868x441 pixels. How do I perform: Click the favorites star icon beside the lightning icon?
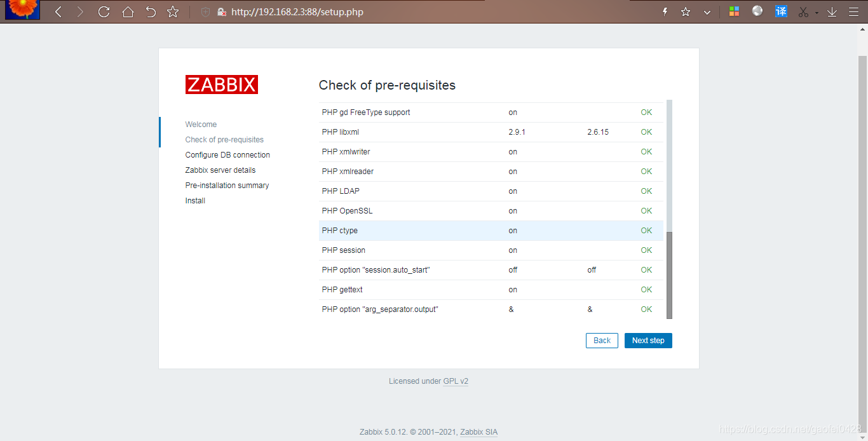click(686, 11)
